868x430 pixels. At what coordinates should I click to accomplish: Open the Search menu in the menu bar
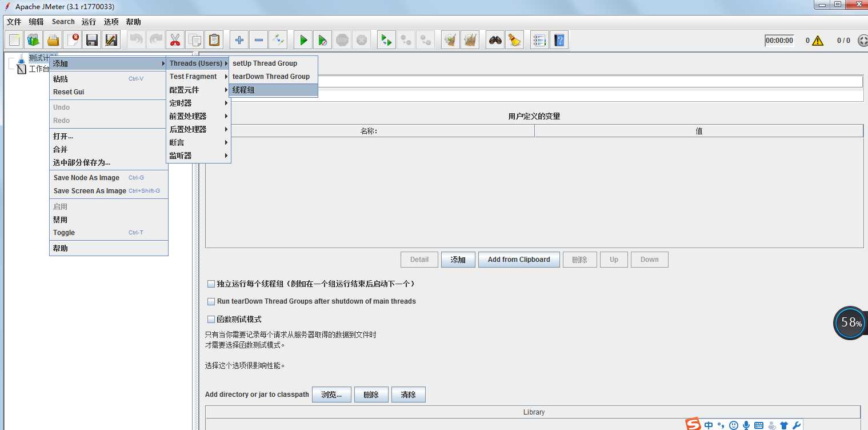(63, 22)
